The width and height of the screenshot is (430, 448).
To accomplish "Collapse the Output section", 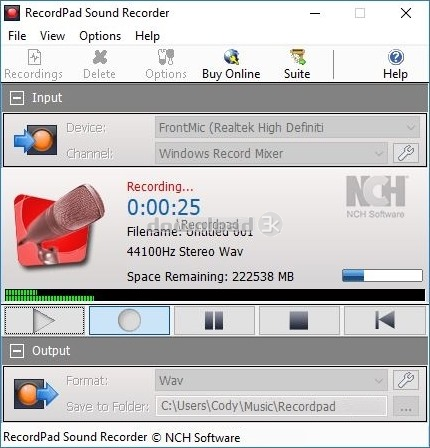I will pyautogui.click(x=17, y=351).
